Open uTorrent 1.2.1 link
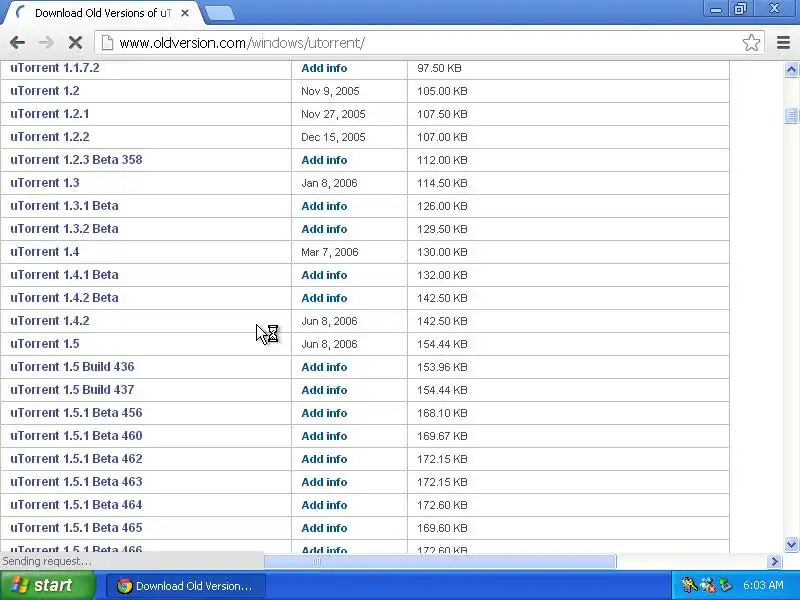The width and height of the screenshot is (800, 600). tap(49, 114)
